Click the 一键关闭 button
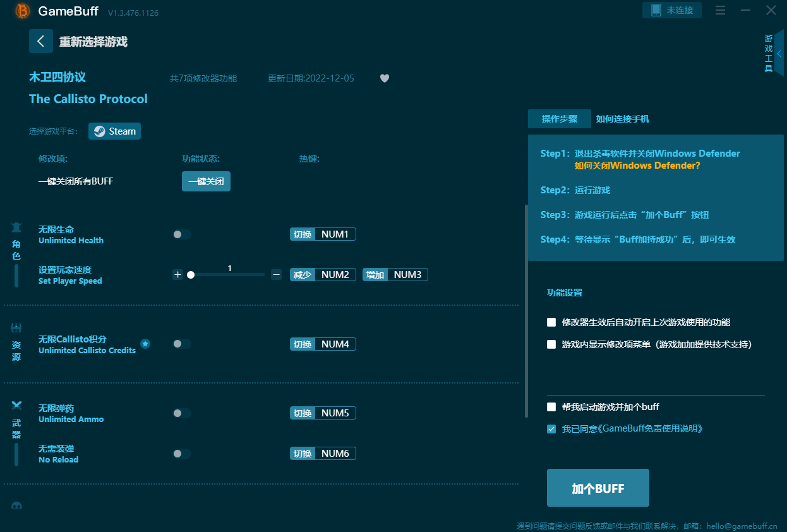 (x=206, y=181)
